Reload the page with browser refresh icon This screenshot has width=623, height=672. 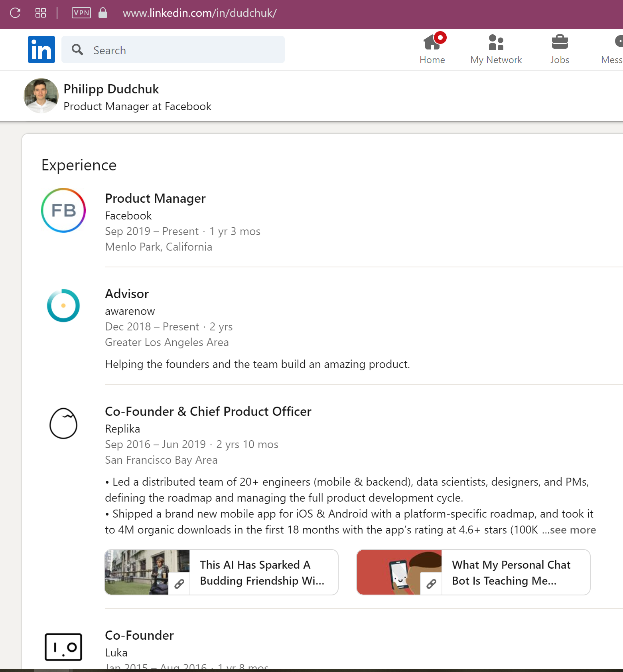coord(15,13)
